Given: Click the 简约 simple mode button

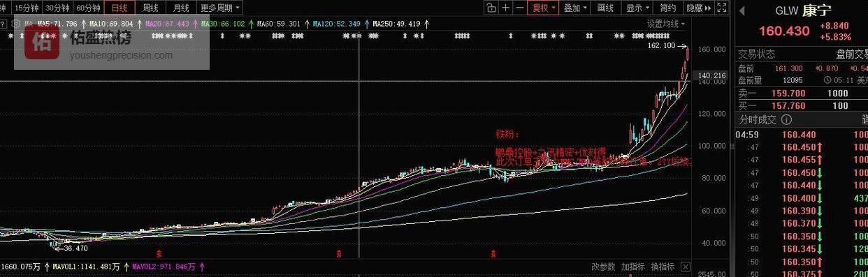Looking at the screenshot, I should tap(667, 8).
